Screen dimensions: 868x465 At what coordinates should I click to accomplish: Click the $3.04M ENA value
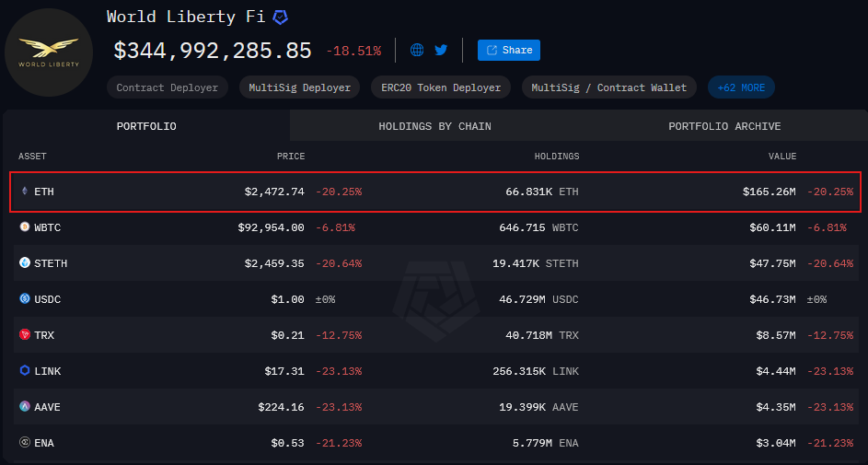tap(776, 443)
